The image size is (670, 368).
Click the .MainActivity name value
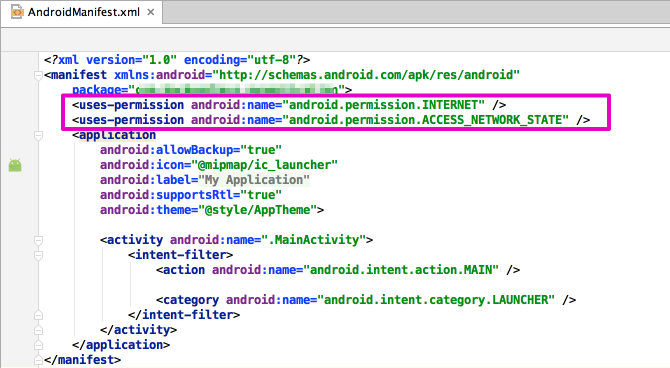tap(314, 240)
